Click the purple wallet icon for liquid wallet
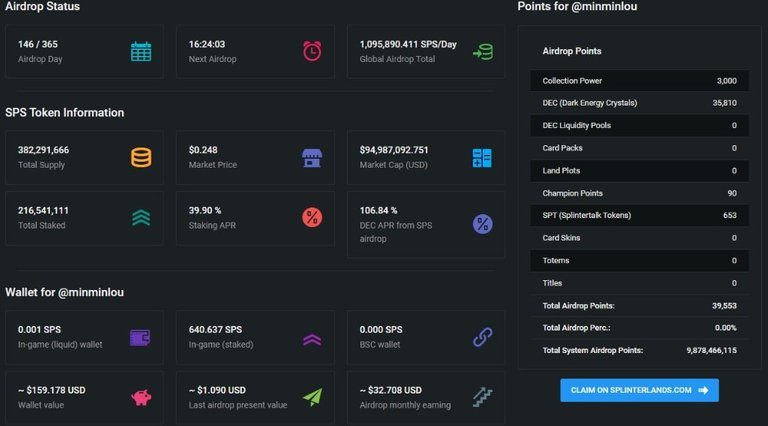This screenshot has width=768, height=426. tap(140, 338)
